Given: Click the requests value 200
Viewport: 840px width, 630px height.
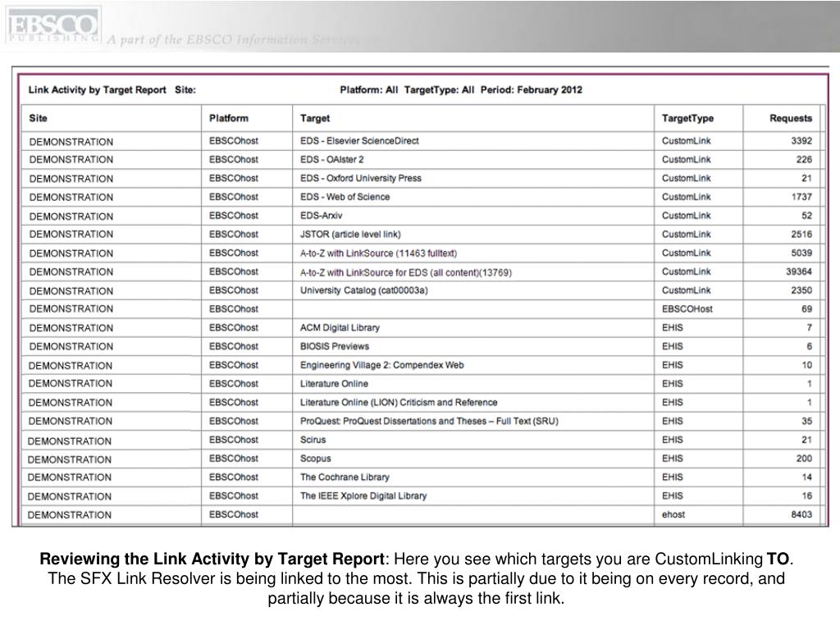Looking at the screenshot, I should click(x=804, y=459).
